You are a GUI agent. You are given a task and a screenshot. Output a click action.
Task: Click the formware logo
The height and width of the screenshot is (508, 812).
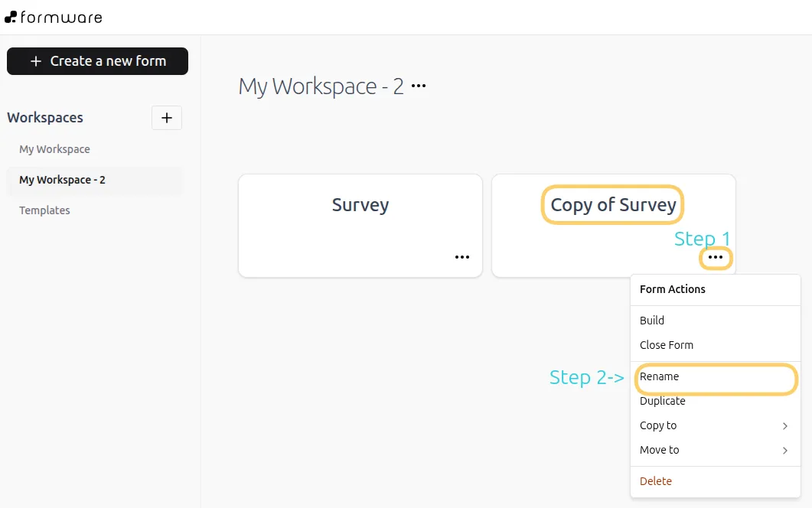(54, 17)
